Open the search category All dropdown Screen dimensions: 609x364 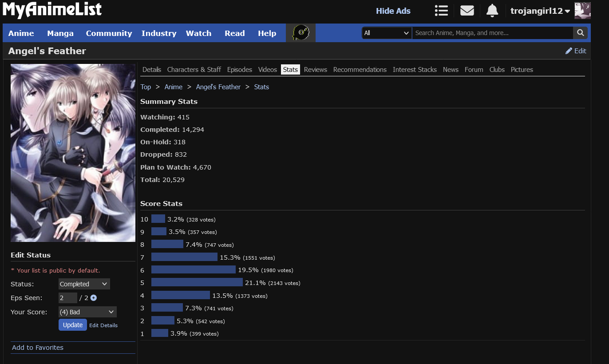[x=387, y=33]
